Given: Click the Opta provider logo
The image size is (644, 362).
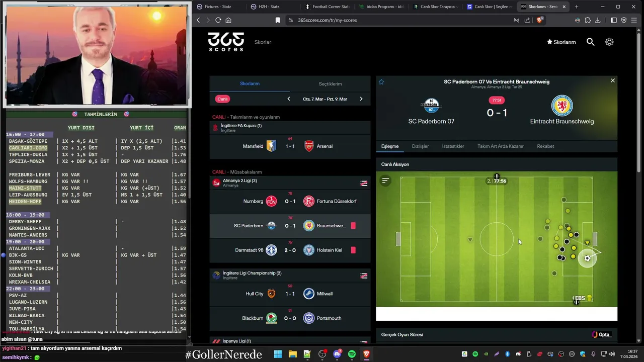Looking at the screenshot, I should (x=602, y=335).
